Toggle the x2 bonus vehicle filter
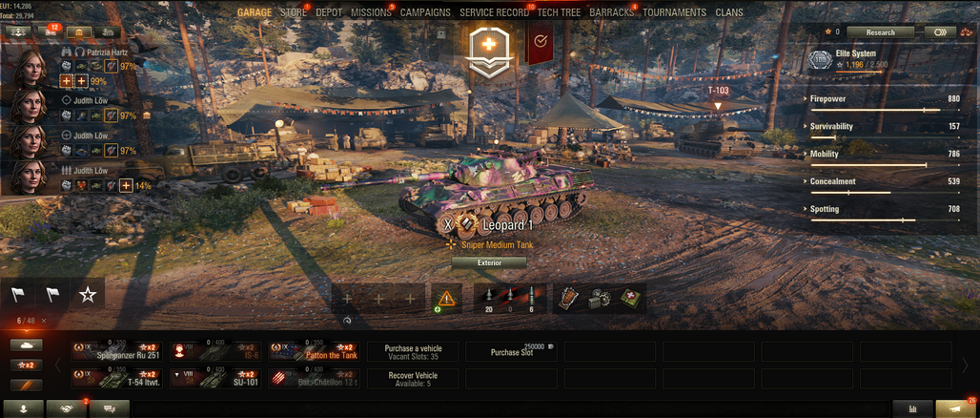980x418 pixels. click(27, 365)
